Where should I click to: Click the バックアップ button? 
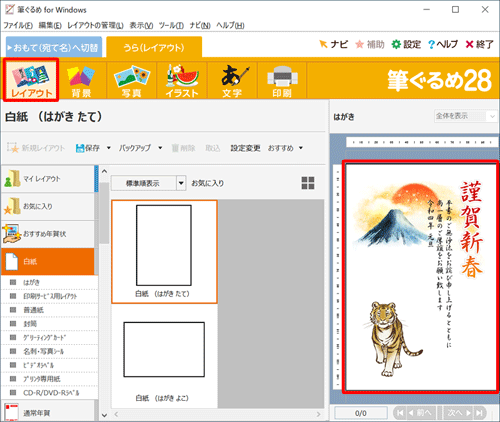click(135, 148)
